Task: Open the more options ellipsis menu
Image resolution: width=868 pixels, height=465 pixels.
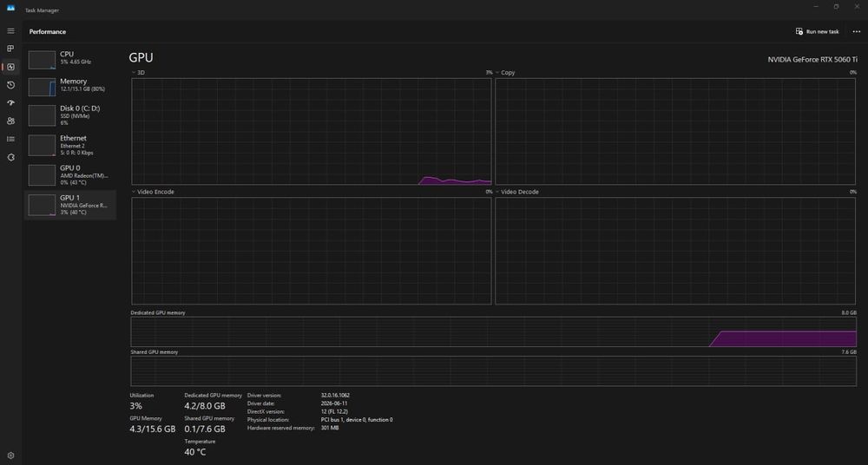Action: click(x=857, y=31)
